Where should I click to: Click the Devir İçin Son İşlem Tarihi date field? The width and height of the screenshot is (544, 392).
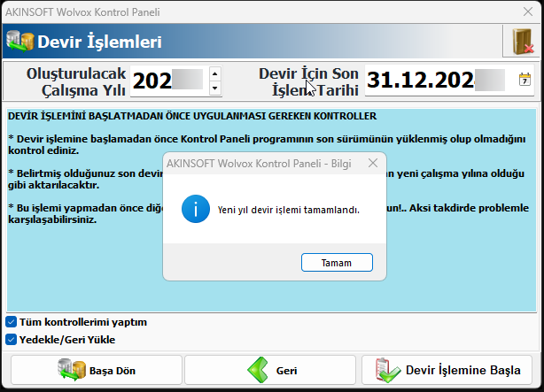(x=436, y=81)
